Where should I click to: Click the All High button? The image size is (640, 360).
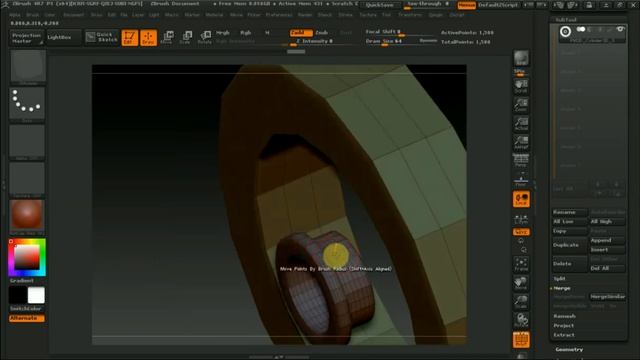point(607,222)
